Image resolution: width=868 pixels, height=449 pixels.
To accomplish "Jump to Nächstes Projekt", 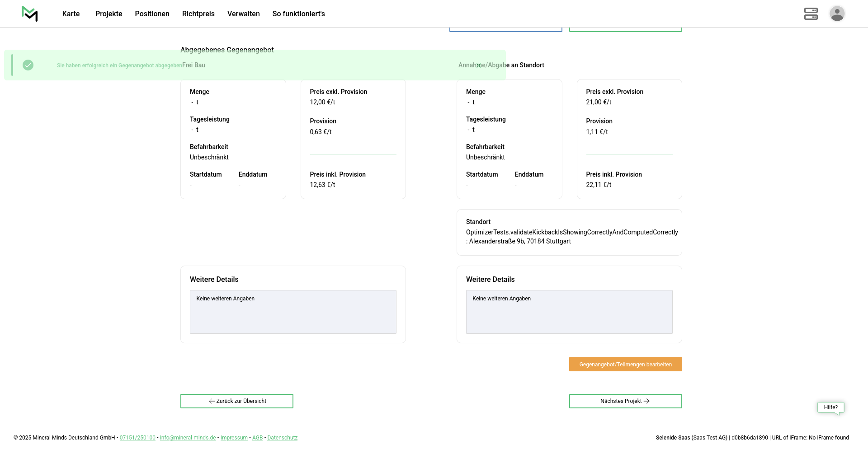I will point(625,401).
